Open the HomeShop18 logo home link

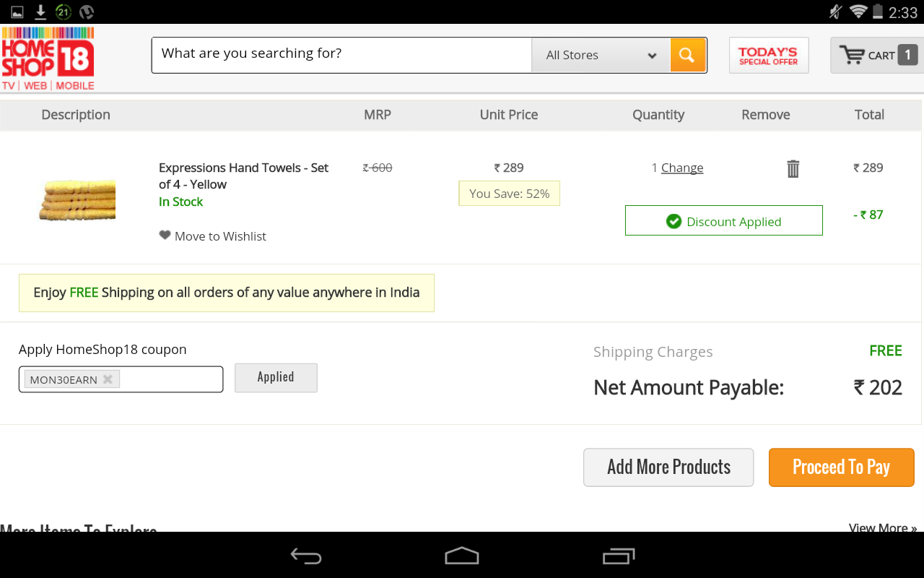point(48,59)
